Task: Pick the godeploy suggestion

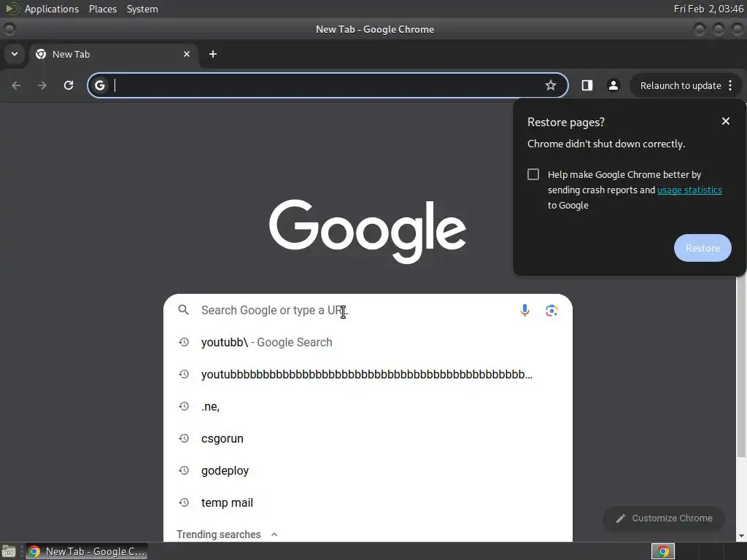Action: pyautogui.click(x=368, y=470)
